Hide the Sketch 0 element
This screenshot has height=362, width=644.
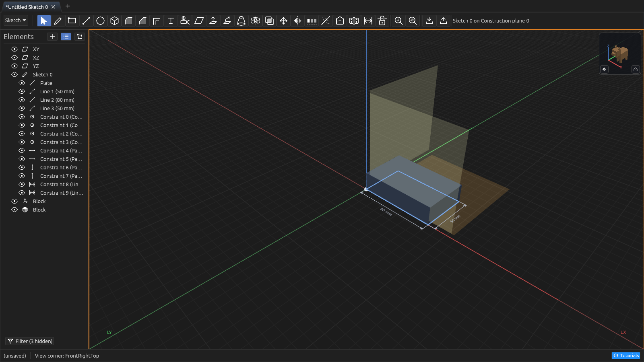tap(14, 74)
